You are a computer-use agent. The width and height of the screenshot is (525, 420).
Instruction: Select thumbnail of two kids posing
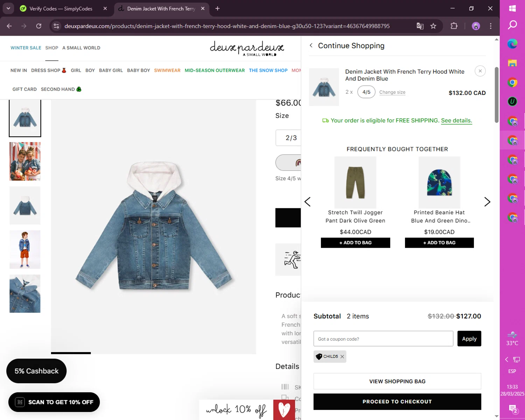coord(25,161)
